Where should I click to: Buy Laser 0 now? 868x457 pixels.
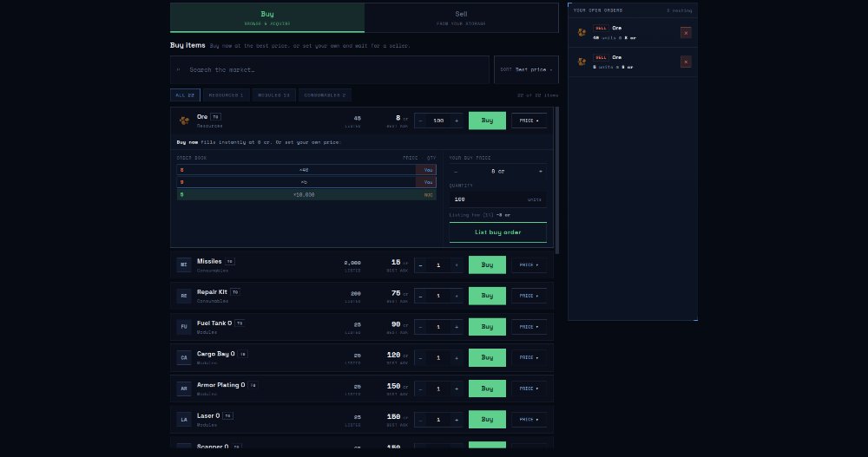pos(487,420)
